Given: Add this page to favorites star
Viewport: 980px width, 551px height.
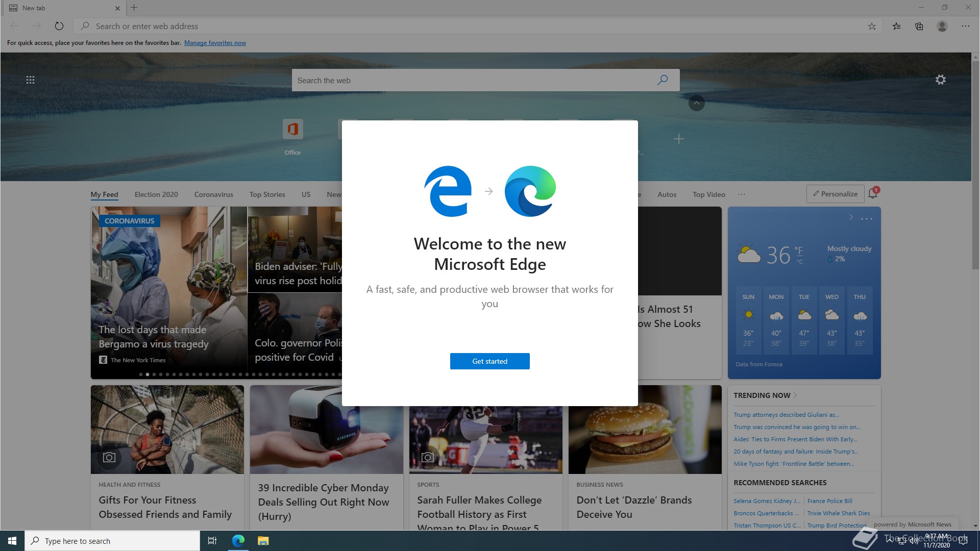Looking at the screenshot, I should pos(872,26).
